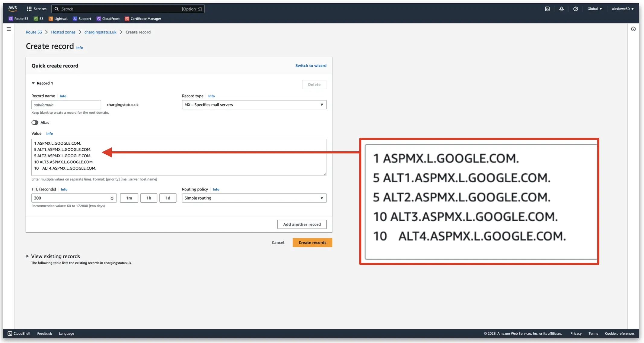644x343 pixels.
Task: Open the Privacy footer link
Action: point(576,333)
